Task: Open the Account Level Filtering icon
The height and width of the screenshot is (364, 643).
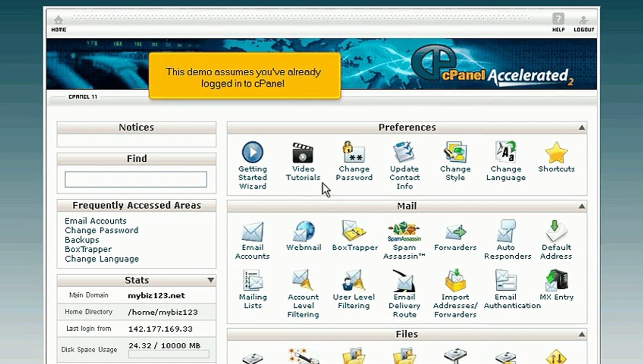Action: [x=303, y=281]
